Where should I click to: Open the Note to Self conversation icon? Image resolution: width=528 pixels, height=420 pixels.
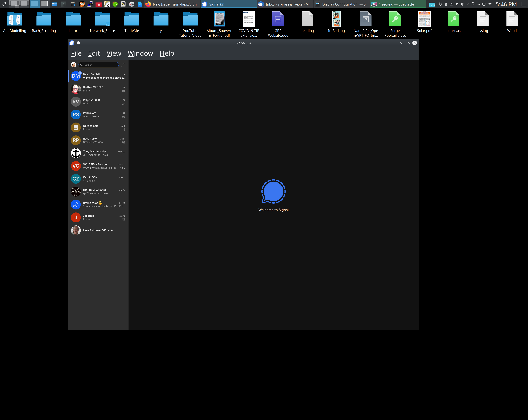(76, 127)
